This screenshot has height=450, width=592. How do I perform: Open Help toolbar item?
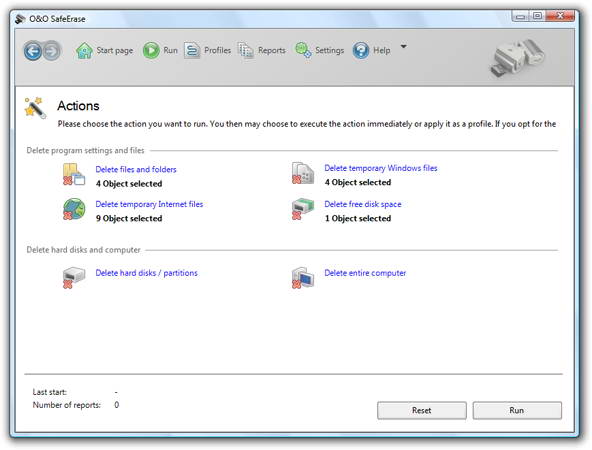[382, 50]
